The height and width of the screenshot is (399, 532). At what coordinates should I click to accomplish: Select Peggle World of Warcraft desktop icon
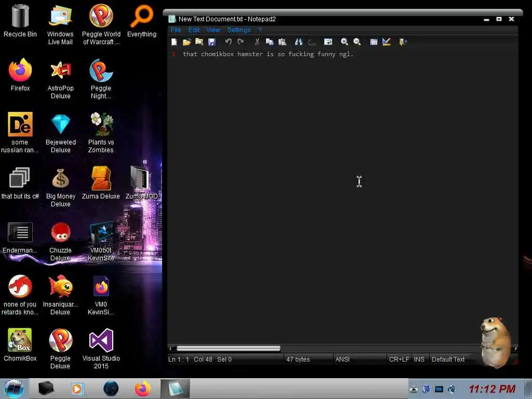pyautogui.click(x=101, y=24)
